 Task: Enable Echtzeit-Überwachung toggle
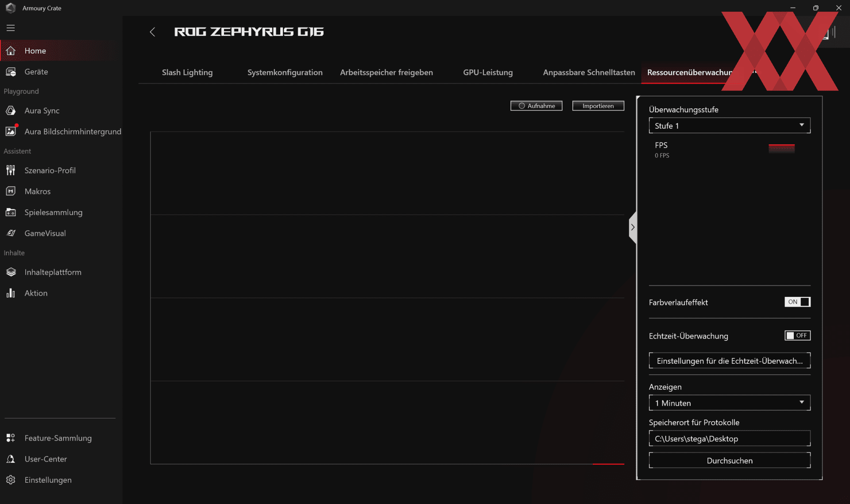(x=797, y=335)
